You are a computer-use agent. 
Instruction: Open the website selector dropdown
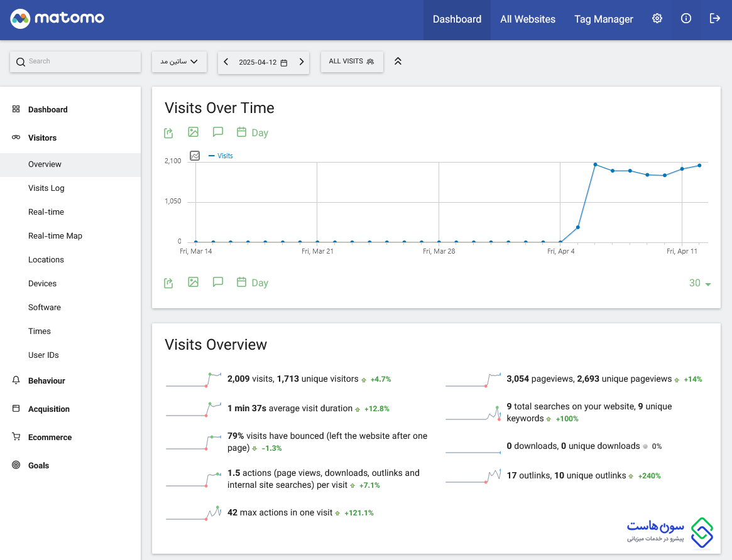pyautogui.click(x=179, y=62)
